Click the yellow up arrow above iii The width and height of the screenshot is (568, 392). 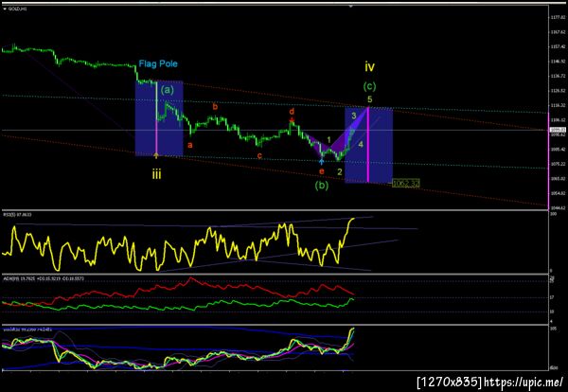pyautogui.click(x=156, y=156)
